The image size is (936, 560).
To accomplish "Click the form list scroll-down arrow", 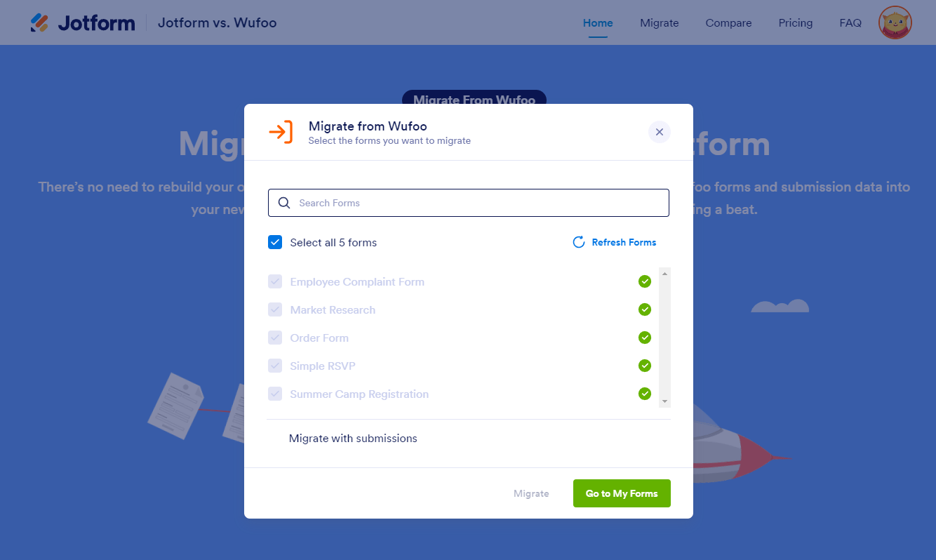I will click(664, 401).
